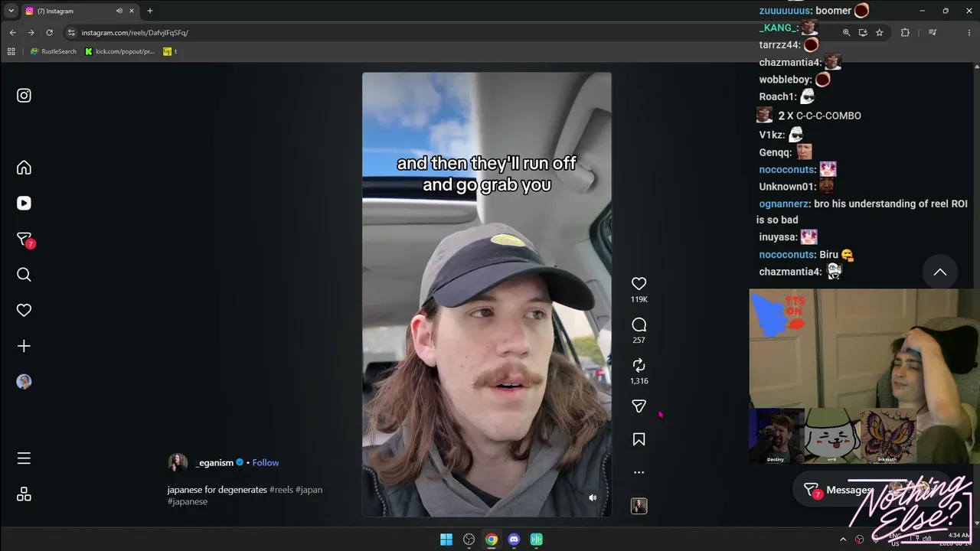This screenshot has width=980, height=551.
Task: Show hidden system tray icons
Action: (843, 540)
